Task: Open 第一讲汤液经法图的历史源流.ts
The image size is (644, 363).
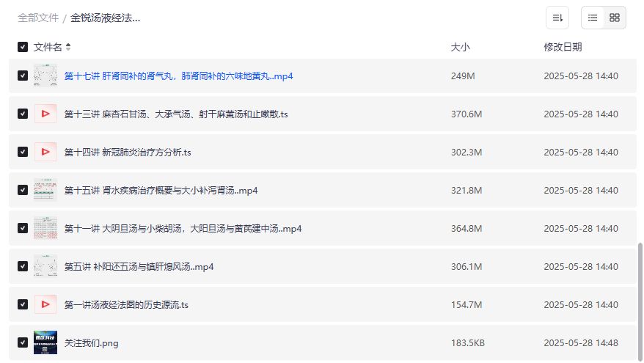Action: 126,305
